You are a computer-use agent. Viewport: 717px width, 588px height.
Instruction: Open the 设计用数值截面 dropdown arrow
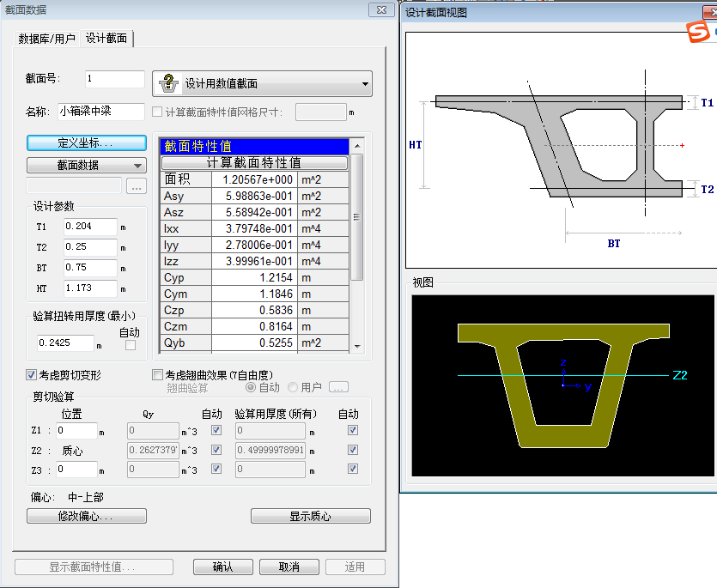pyautogui.click(x=365, y=84)
